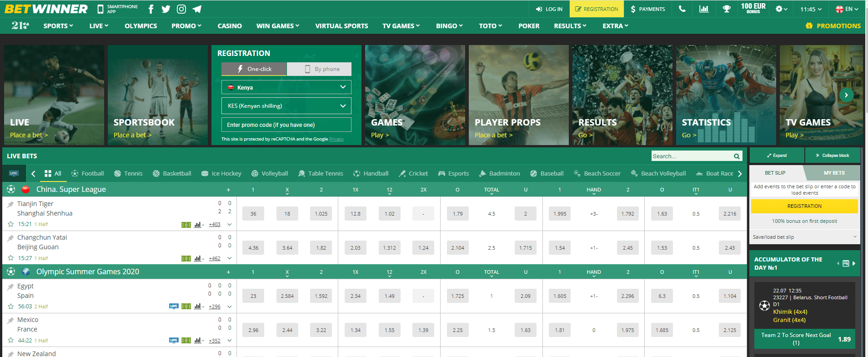868x357 pixels.
Task: Click the LOG IN button
Action: (x=549, y=9)
